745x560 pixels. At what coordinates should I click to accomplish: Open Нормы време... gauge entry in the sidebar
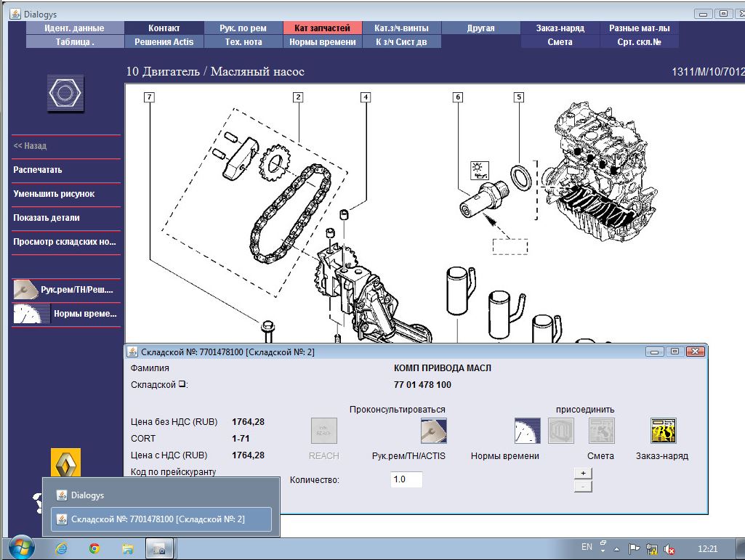66,314
